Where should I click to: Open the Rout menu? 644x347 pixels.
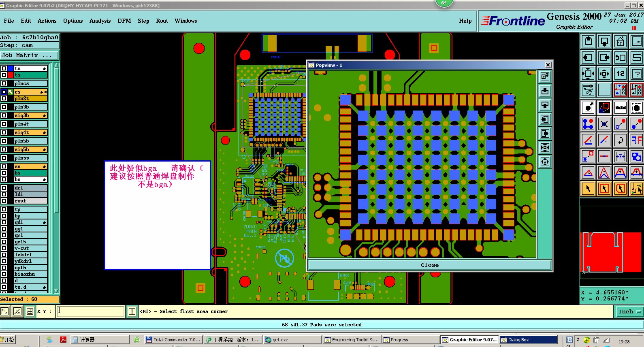(x=162, y=21)
